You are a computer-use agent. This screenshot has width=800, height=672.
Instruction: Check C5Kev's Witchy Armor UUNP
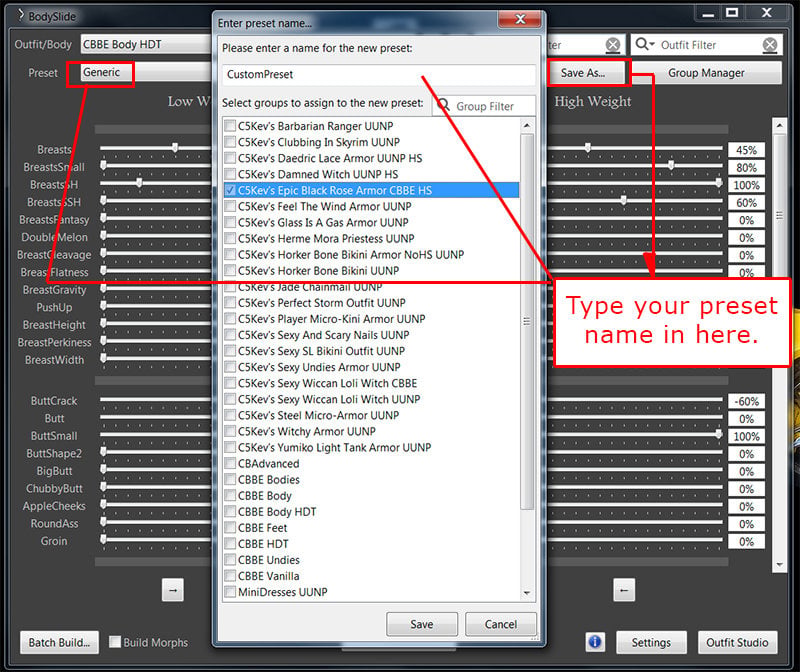point(230,431)
